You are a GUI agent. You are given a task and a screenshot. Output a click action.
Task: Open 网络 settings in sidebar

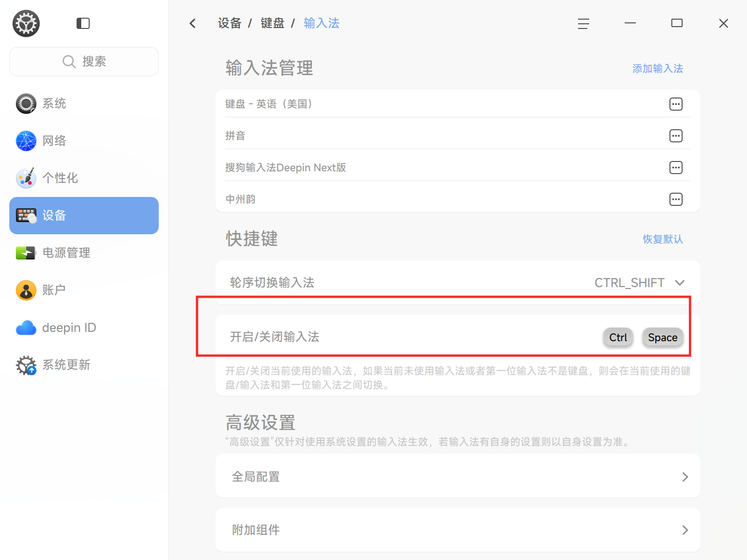point(84,141)
